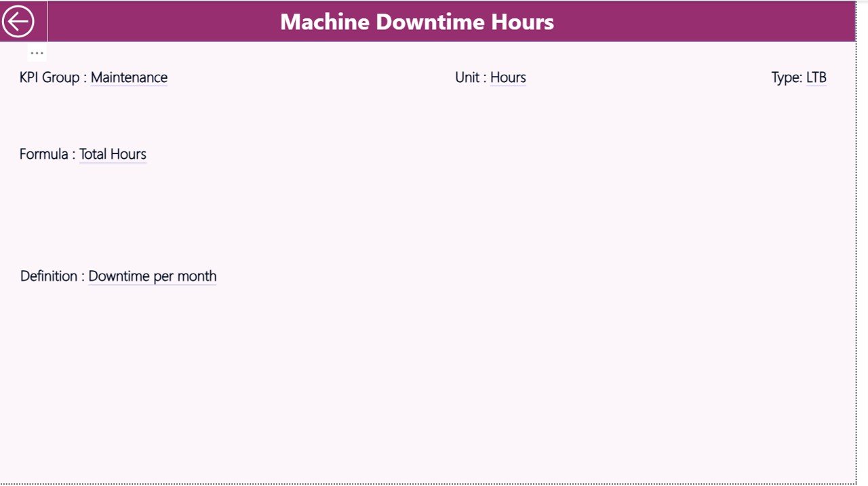Select the underlined "Downtime per month" text

click(152, 276)
